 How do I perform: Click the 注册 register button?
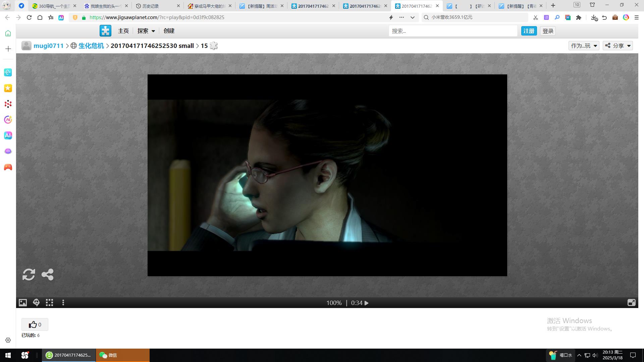pyautogui.click(x=529, y=31)
